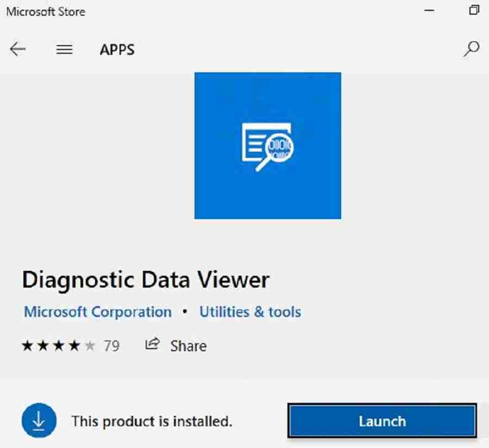The width and height of the screenshot is (489, 448).
Task: Open the Utilities & tools category link
Action: tap(250, 312)
